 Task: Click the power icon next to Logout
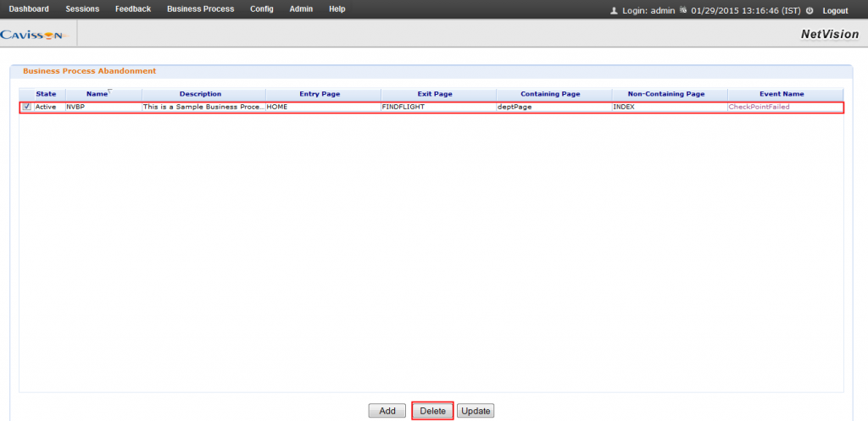810,10
